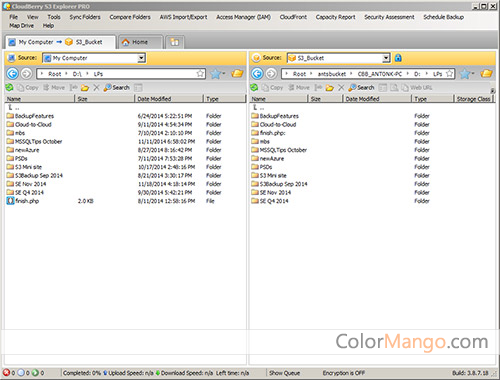Open folder icon at left pane address bar

237,73
